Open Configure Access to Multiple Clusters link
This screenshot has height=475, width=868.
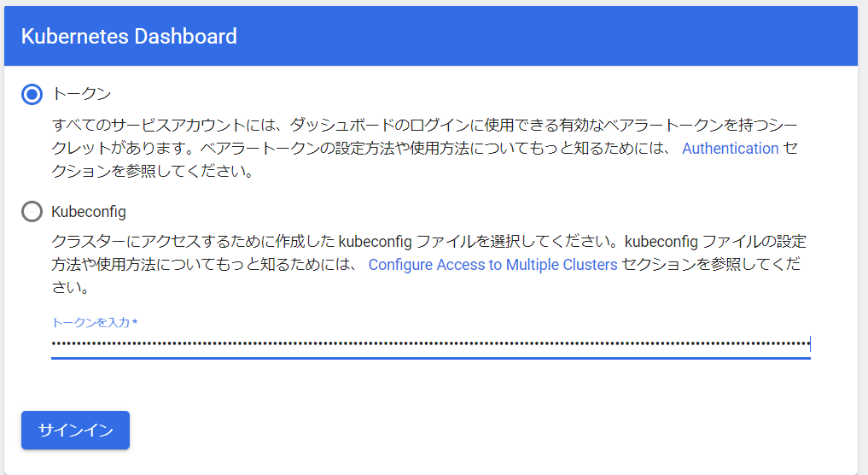click(492, 265)
